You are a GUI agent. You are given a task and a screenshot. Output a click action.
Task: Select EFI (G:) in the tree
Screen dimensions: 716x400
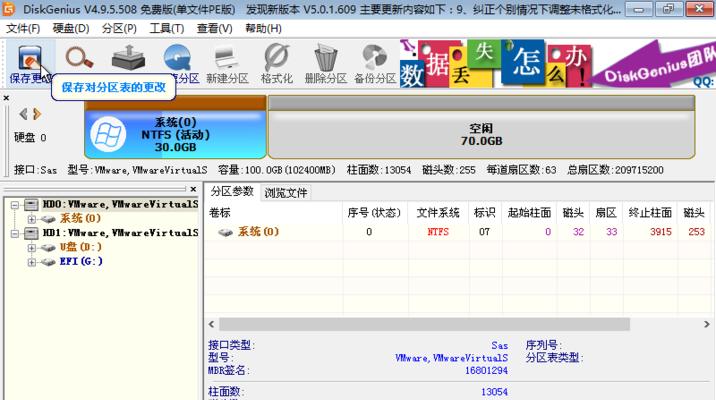click(x=81, y=262)
